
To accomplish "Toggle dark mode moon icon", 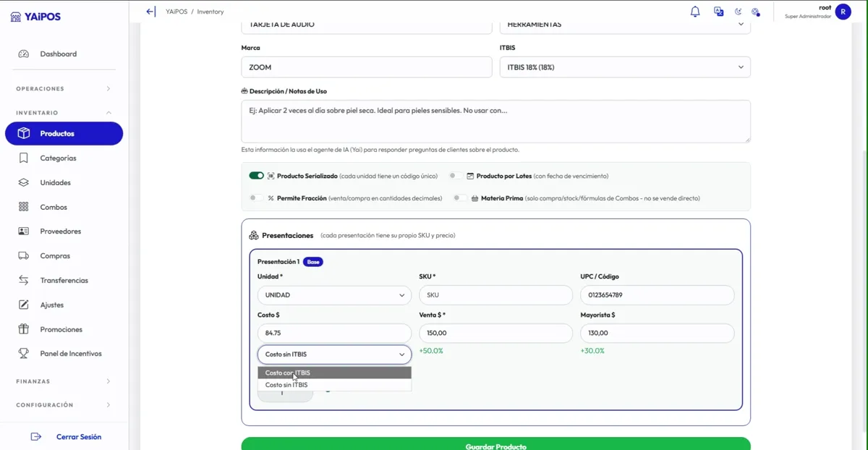I will (738, 12).
